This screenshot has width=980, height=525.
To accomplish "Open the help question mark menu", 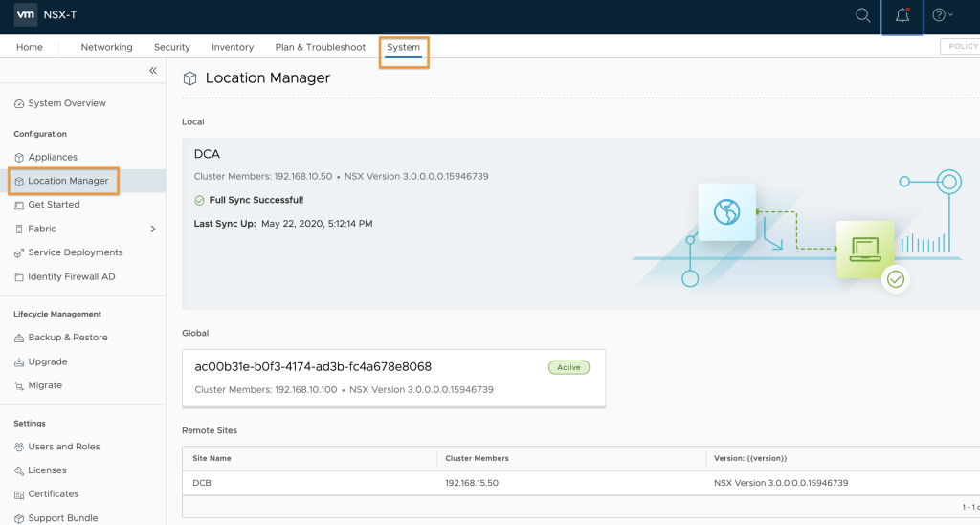I will point(942,15).
